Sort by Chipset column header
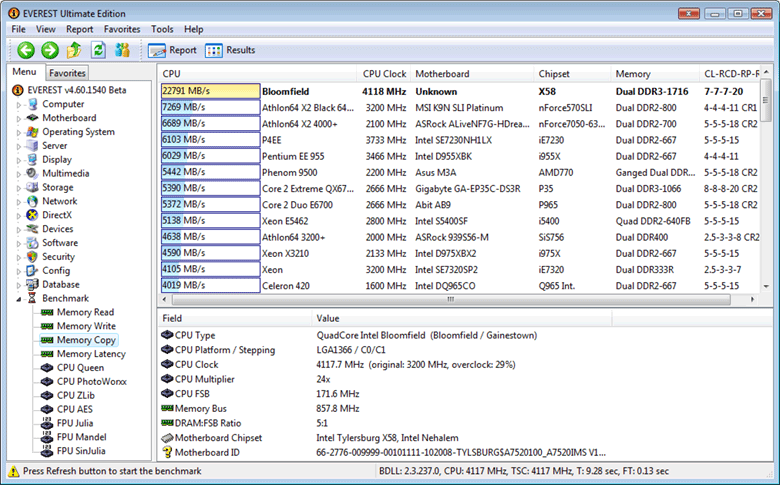The width and height of the screenshot is (780, 485). [x=572, y=74]
